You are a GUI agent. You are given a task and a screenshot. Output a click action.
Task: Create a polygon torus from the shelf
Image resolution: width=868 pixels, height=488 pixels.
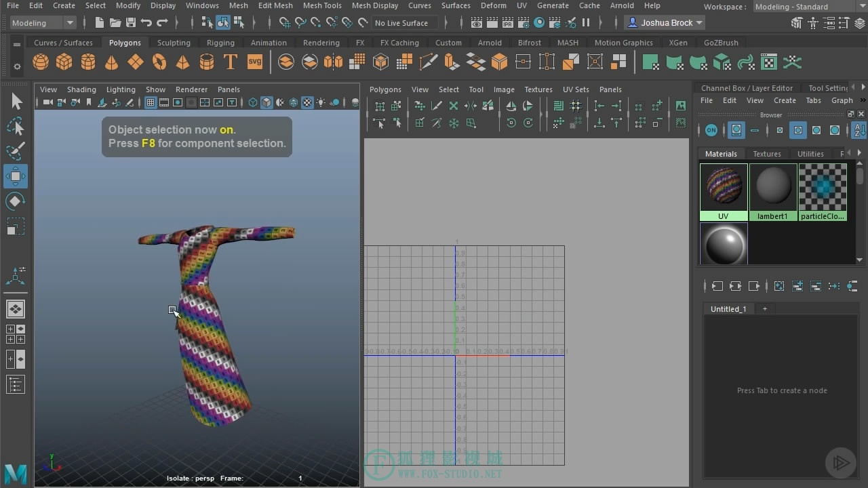tap(159, 62)
